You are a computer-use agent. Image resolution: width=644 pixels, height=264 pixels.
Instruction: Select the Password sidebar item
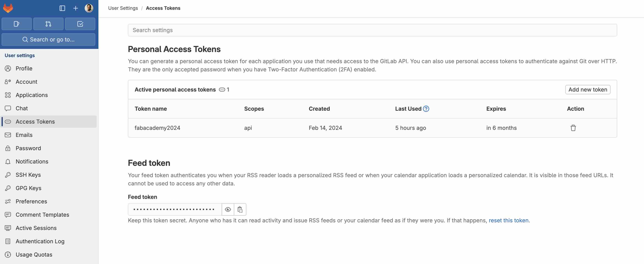tap(28, 148)
